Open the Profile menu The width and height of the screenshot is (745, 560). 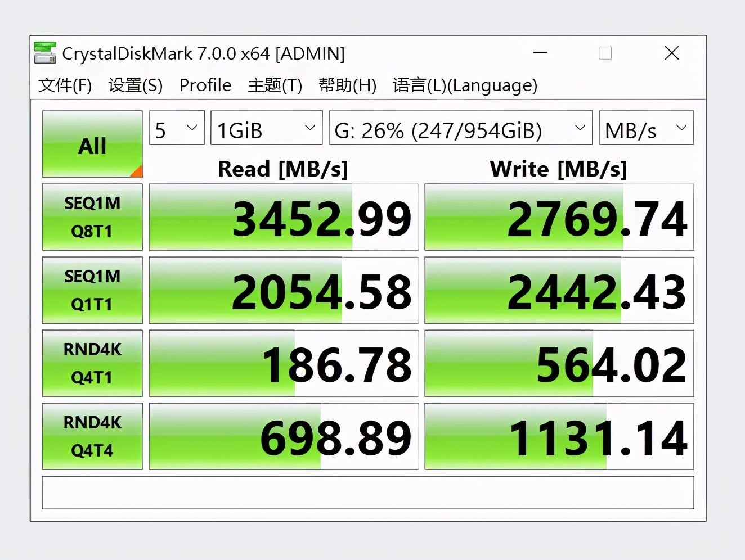click(x=205, y=85)
